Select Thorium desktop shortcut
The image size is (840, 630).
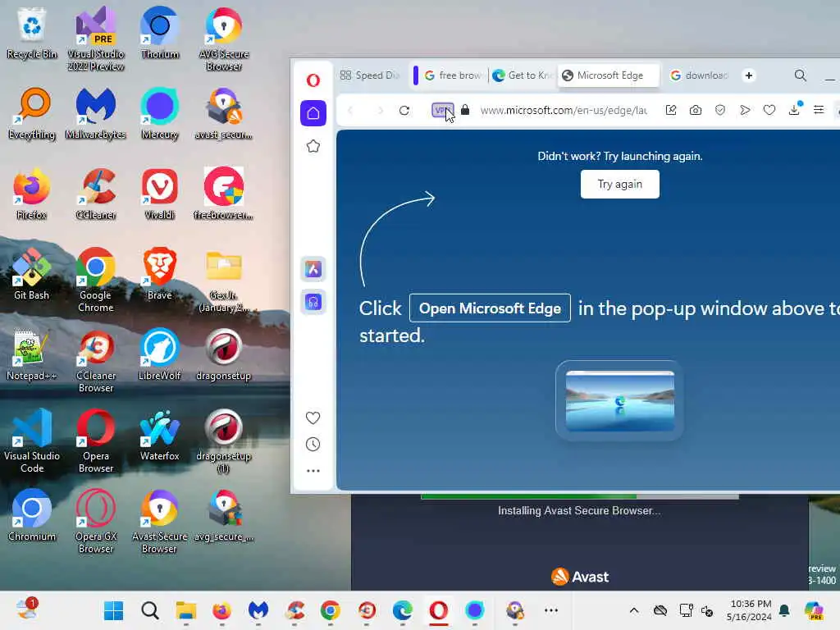point(160,33)
